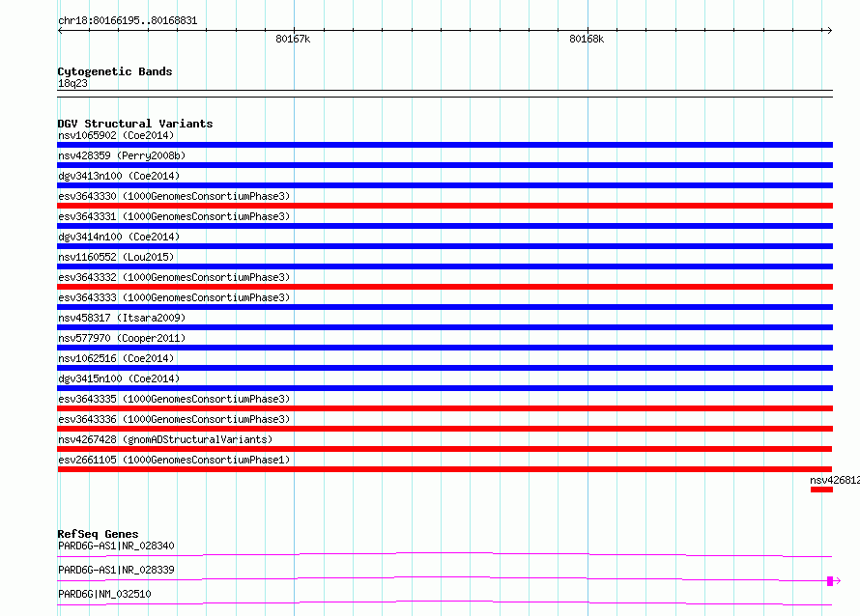Click the magenta exon arrow of NR_028339
This screenshot has height=616, width=860.
834,581
